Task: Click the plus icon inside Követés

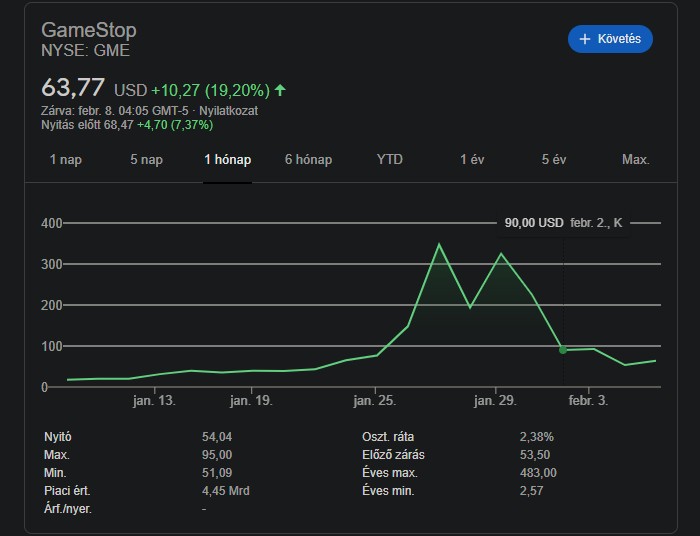Action: tap(585, 39)
